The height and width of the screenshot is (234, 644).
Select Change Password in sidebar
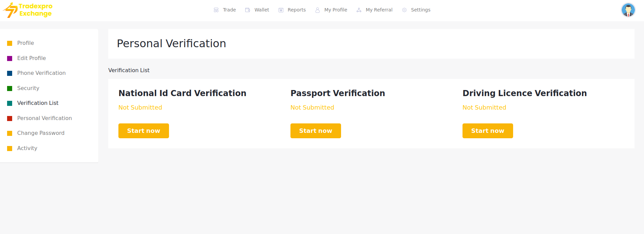coord(41,133)
